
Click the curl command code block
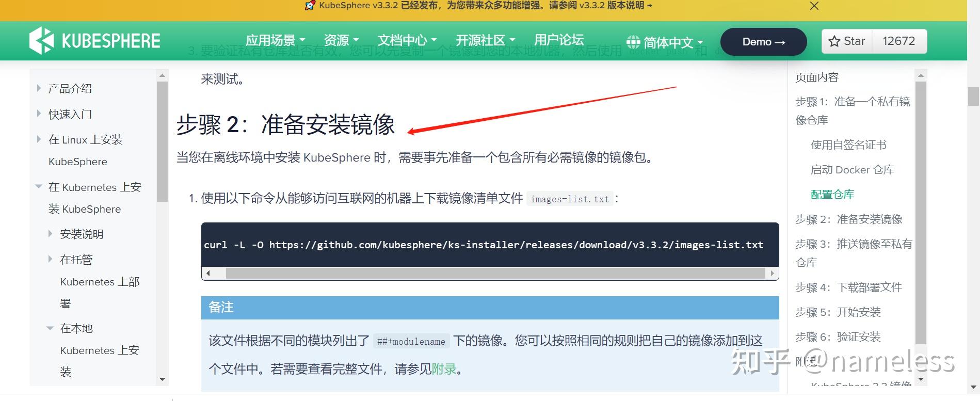point(490,245)
